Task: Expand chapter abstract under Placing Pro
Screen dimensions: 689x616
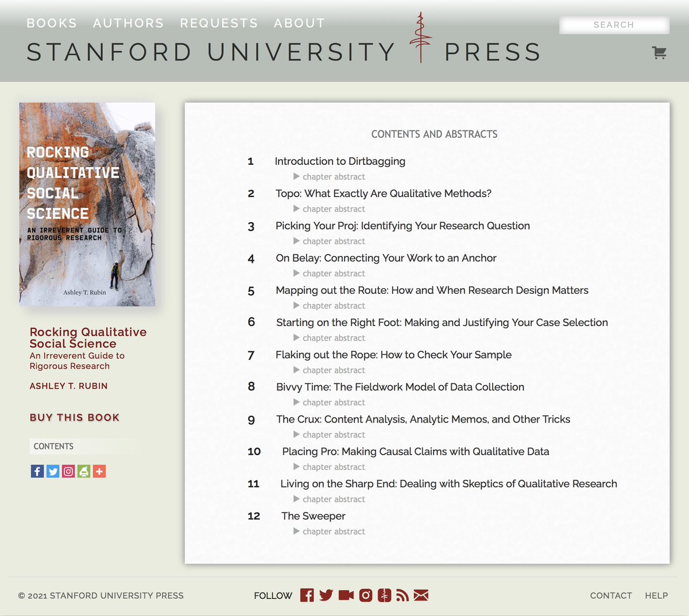Action: [329, 467]
